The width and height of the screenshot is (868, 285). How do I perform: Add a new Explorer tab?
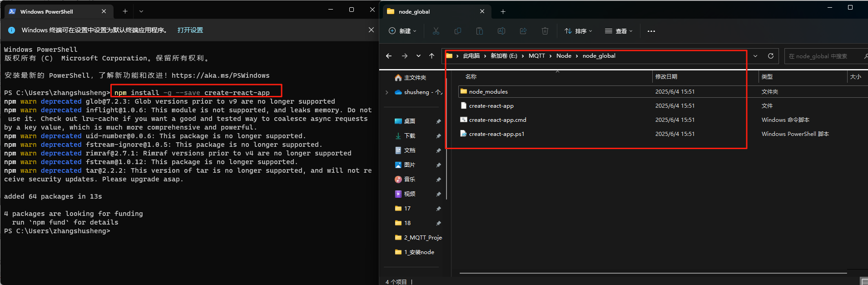coord(503,11)
